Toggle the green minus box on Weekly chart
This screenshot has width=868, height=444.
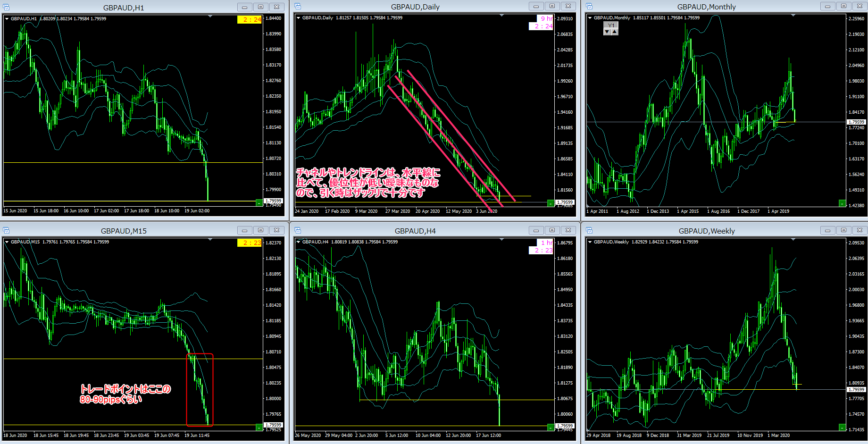click(842, 427)
